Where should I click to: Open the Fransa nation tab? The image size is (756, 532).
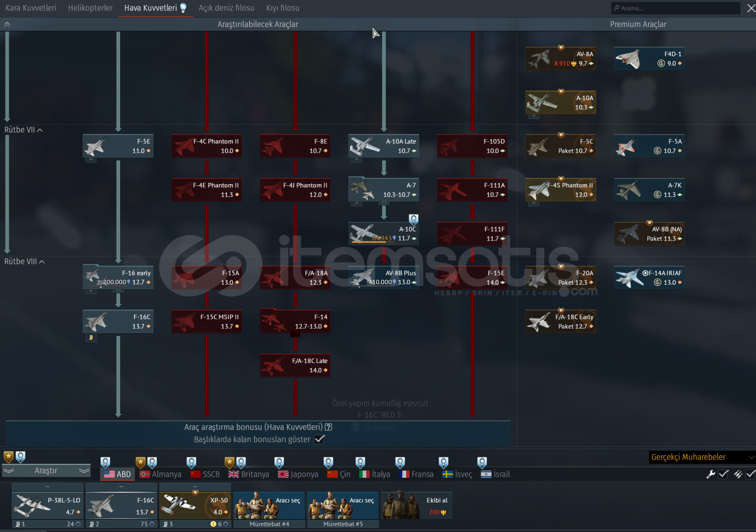pyautogui.click(x=416, y=474)
